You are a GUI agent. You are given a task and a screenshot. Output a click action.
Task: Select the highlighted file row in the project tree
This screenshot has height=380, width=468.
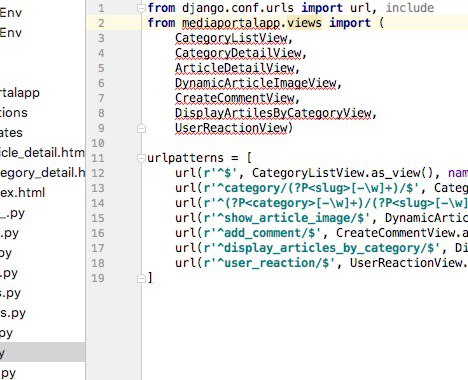pos(42,352)
